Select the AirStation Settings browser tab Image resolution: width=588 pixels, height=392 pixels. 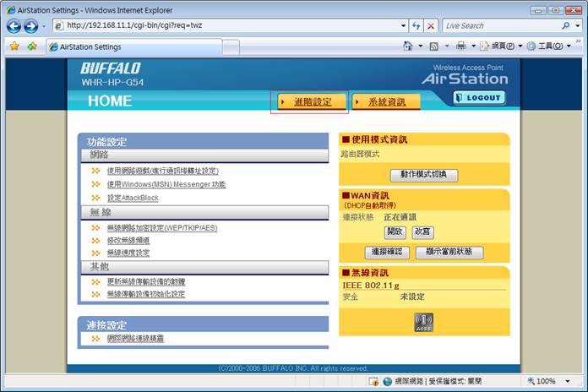133,47
